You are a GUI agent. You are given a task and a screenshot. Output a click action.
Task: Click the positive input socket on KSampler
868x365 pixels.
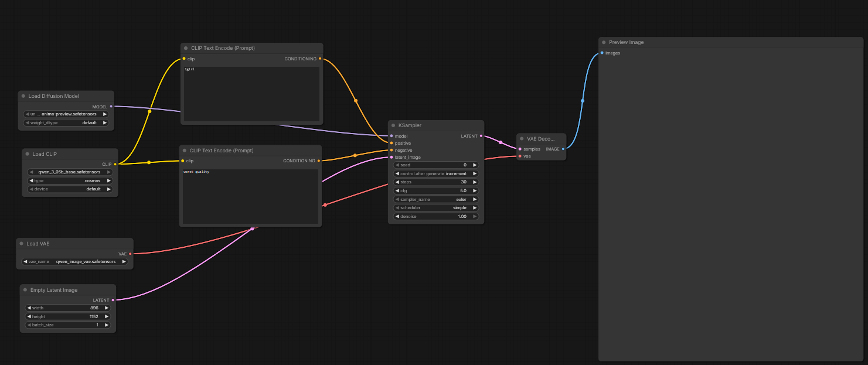[x=392, y=143]
